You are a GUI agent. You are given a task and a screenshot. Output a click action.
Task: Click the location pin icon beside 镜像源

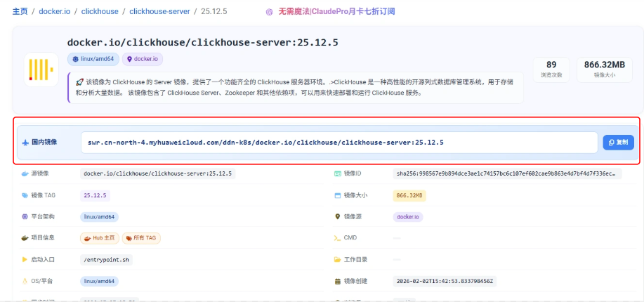tap(338, 216)
